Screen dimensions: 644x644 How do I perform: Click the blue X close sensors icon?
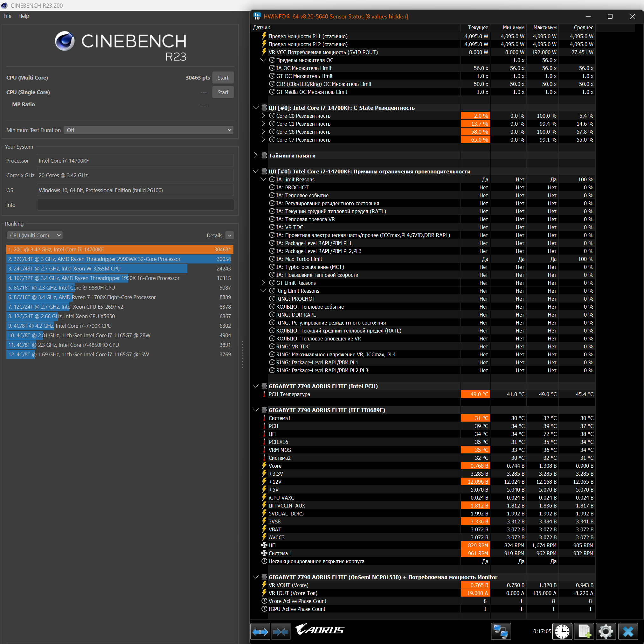pyautogui.click(x=628, y=631)
